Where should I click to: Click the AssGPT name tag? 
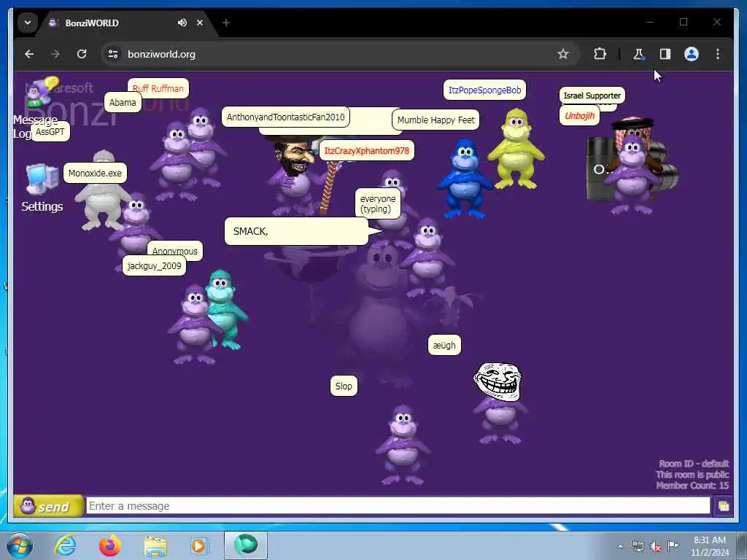tap(50, 131)
